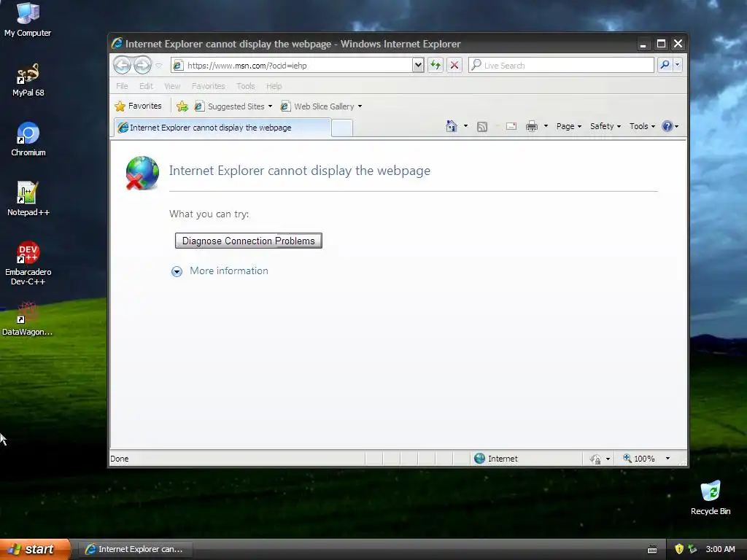Image resolution: width=747 pixels, height=560 pixels.
Task: Open My Computer desktop icon
Action: coord(28,20)
